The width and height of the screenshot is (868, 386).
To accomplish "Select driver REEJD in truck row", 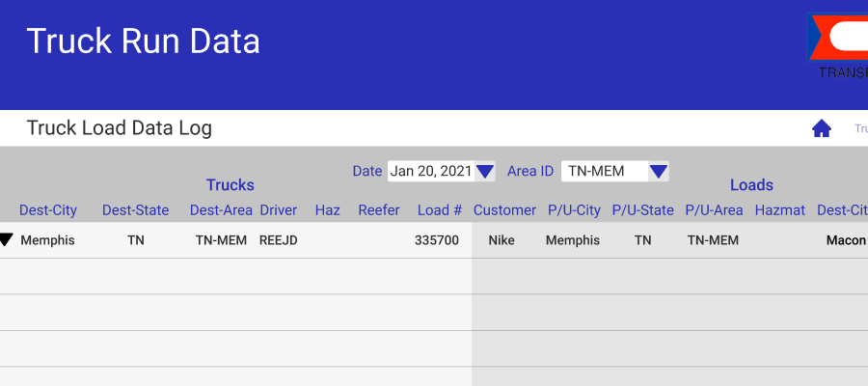I will tap(279, 240).
